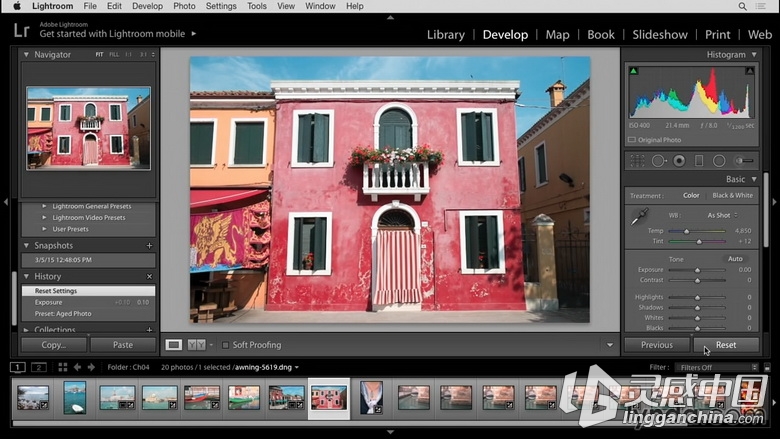The width and height of the screenshot is (780, 439).
Task: Click the Paste button
Action: [123, 345]
